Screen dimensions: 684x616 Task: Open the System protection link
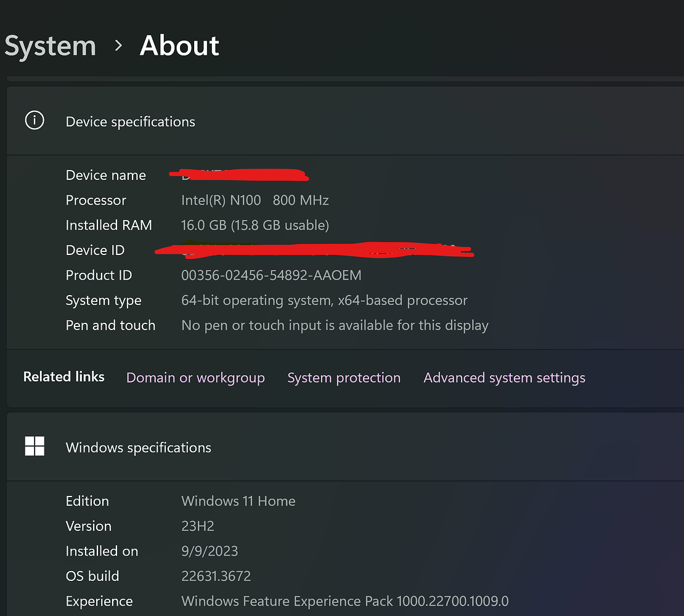click(x=344, y=378)
